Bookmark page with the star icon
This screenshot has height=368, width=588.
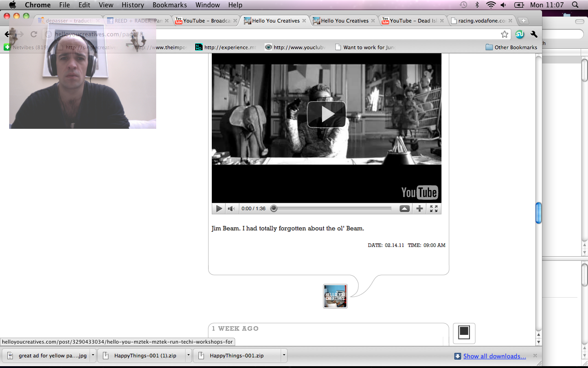pos(504,34)
